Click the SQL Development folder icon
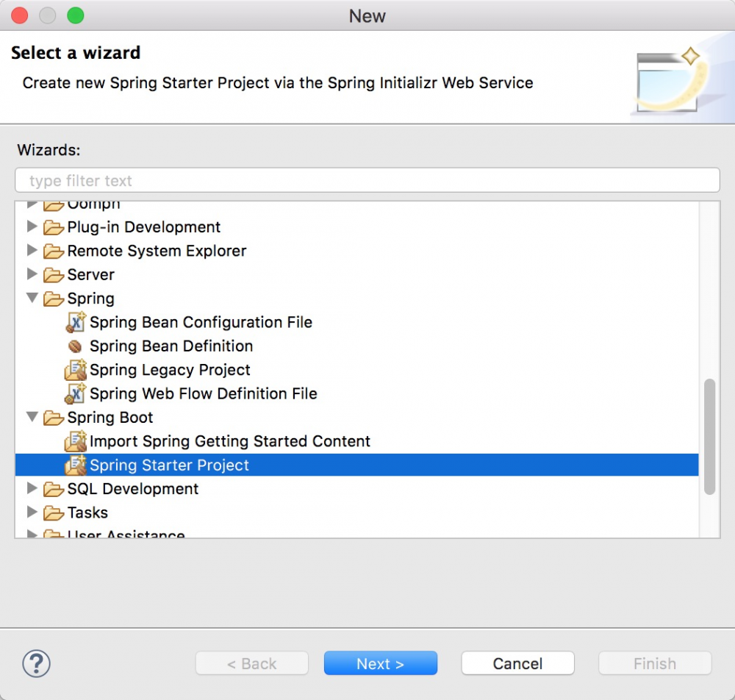 tap(54, 489)
